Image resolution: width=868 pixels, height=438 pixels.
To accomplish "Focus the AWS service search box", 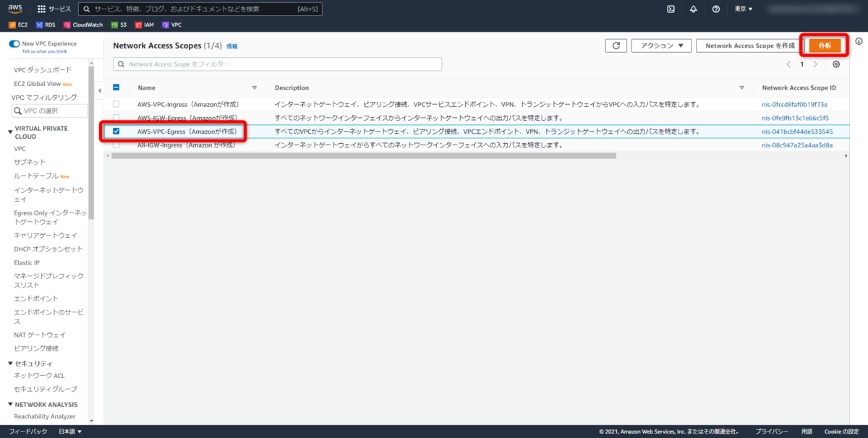I will (x=200, y=9).
